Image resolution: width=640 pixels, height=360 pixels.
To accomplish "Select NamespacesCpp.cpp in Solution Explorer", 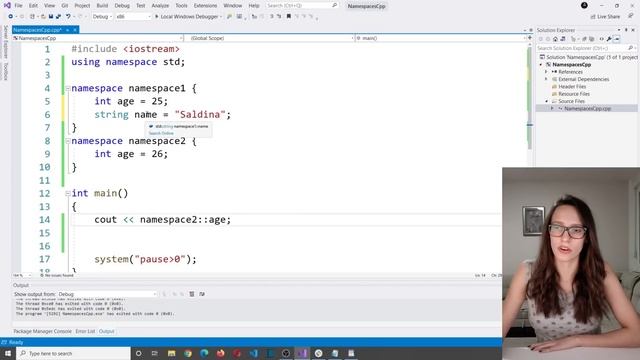I will click(x=587, y=109).
